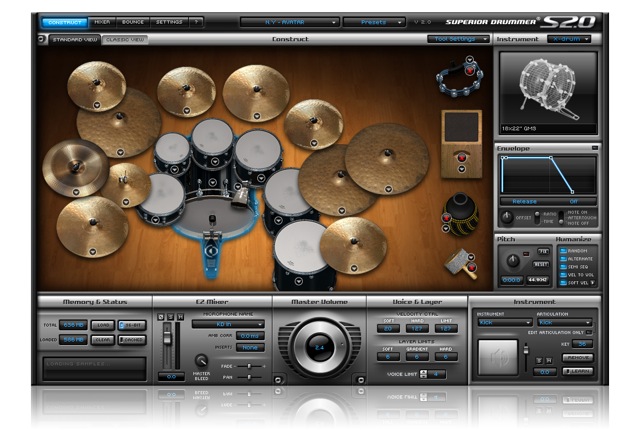Toggle the Cached memory option
Screen dimensions: 640x430
coord(132,339)
